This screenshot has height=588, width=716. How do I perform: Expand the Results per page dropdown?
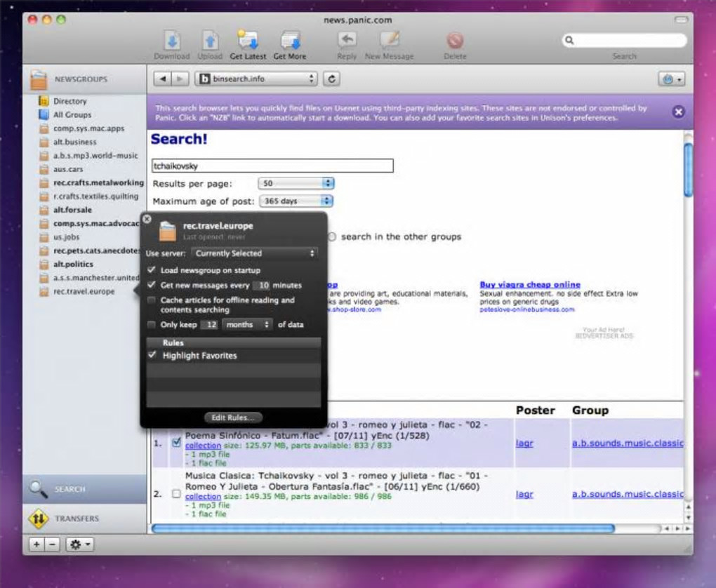[x=296, y=183]
